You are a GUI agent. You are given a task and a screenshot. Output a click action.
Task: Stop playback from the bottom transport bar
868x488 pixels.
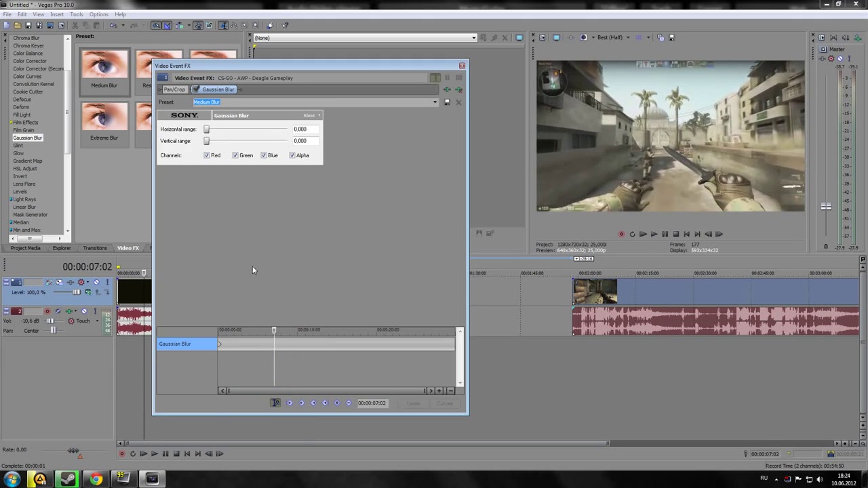click(x=176, y=454)
